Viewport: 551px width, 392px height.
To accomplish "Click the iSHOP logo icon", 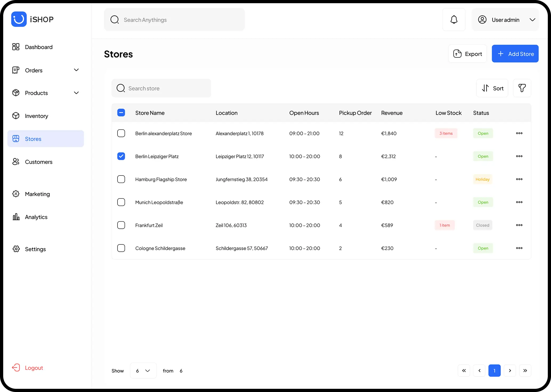I will [19, 19].
